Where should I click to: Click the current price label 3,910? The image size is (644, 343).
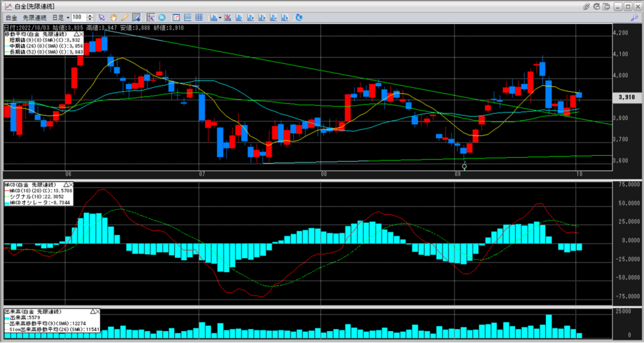click(627, 97)
